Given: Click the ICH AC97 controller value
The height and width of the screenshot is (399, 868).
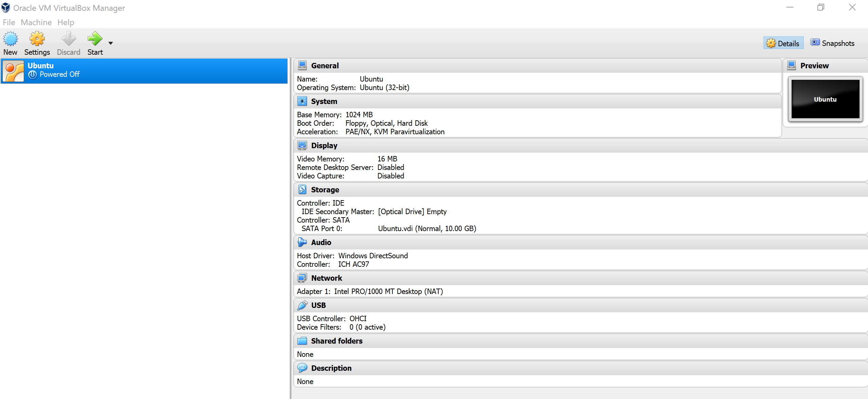Looking at the screenshot, I should tap(354, 264).
